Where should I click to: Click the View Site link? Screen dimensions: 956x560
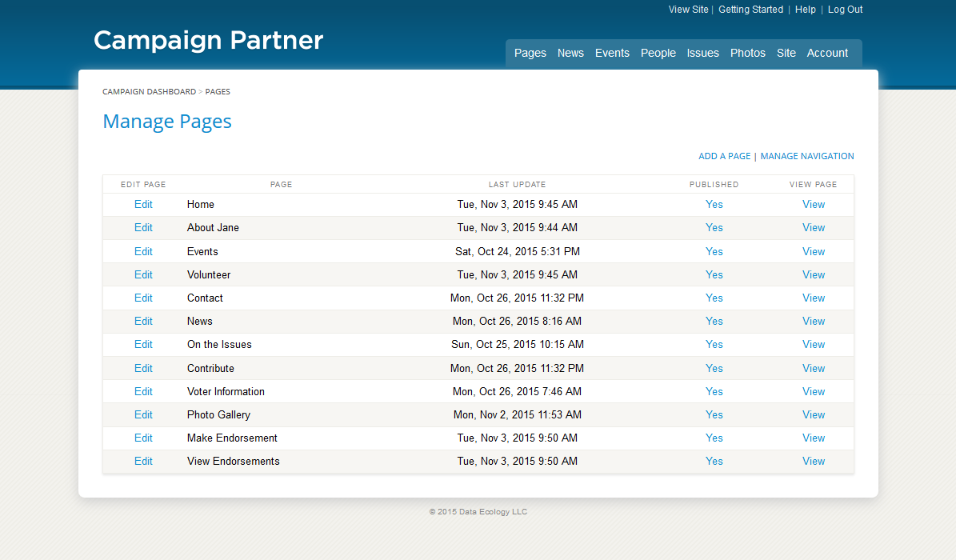[x=688, y=9]
